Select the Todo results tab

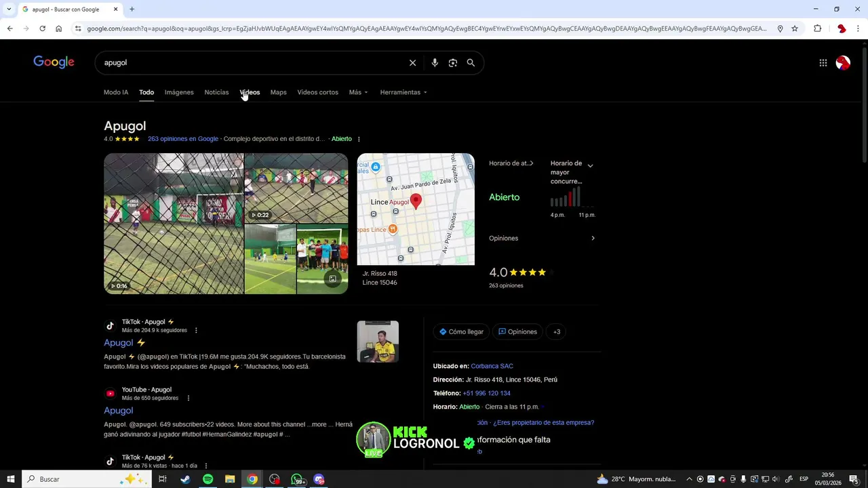pos(146,92)
